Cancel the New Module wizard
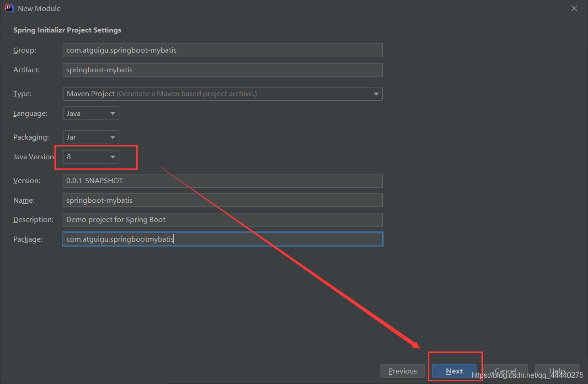 point(505,371)
